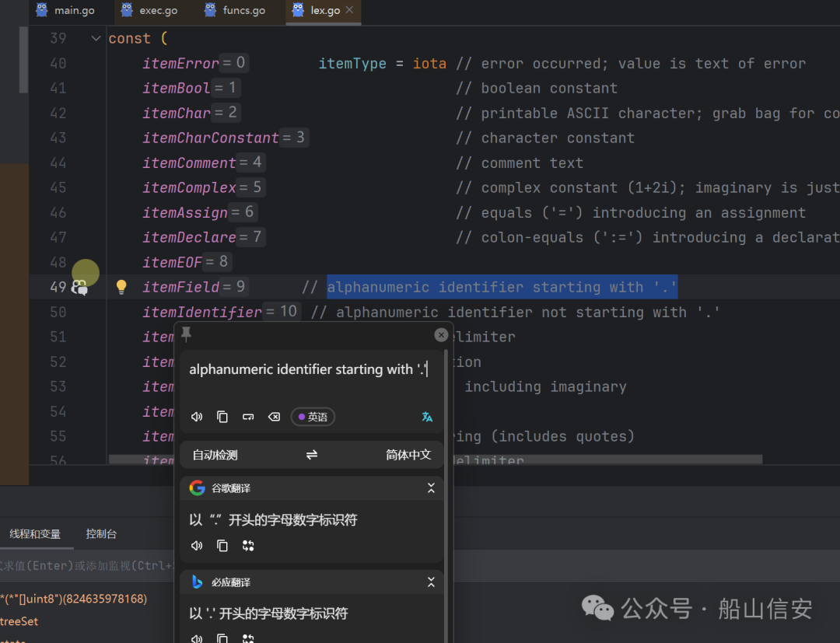Click Google result 以"."开头的字母数字标识符
This screenshot has width=840, height=643.
pyautogui.click(x=273, y=520)
